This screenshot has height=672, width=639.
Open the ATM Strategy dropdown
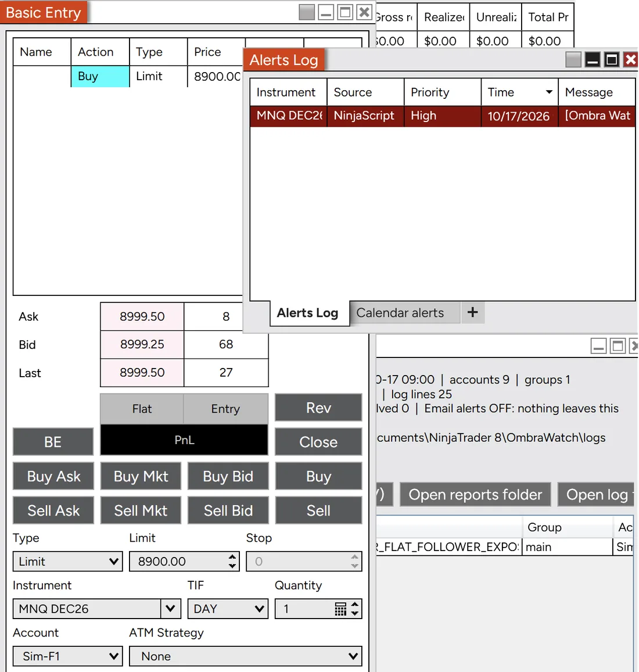[245, 656]
